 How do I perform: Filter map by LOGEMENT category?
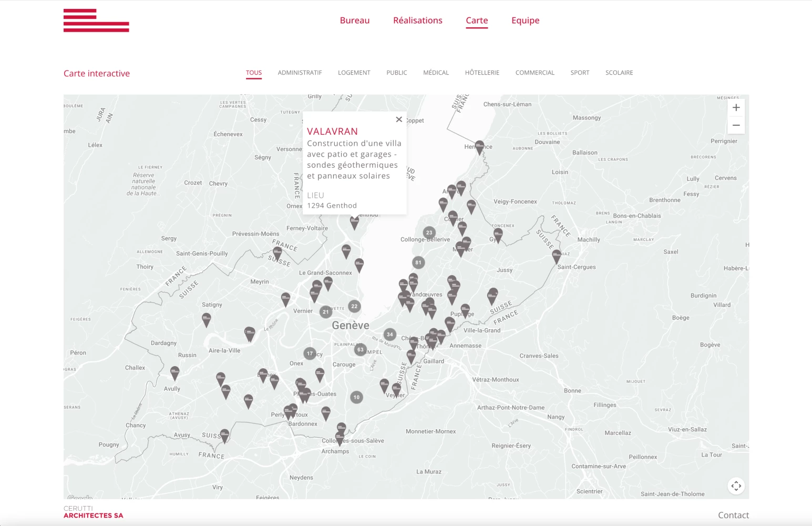pyautogui.click(x=354, y=73)
